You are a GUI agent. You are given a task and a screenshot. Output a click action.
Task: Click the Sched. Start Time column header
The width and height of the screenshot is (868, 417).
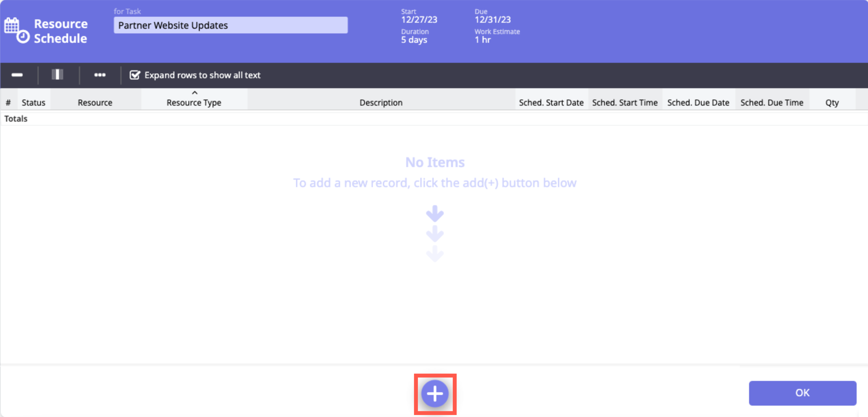625,103
